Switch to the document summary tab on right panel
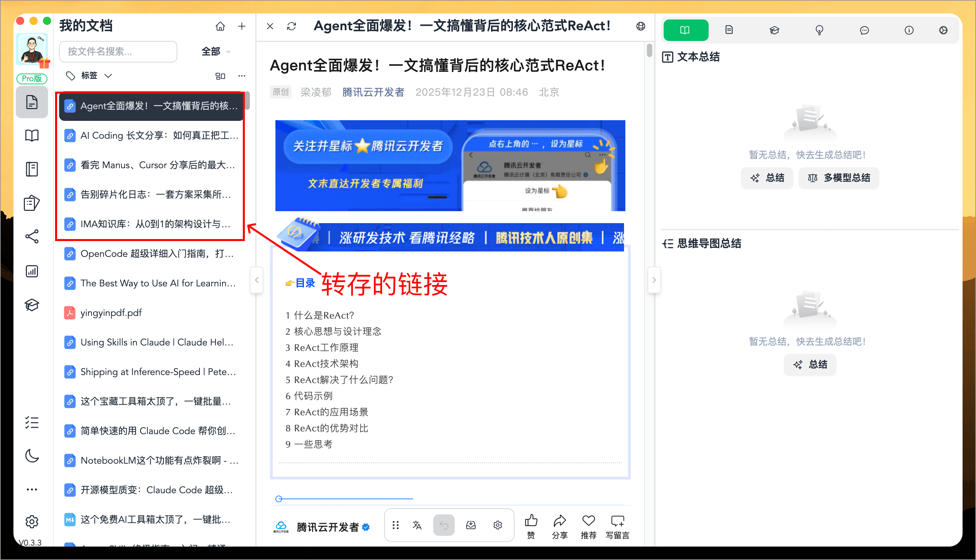This screenshot has height=560, width=976. point(729,30)
